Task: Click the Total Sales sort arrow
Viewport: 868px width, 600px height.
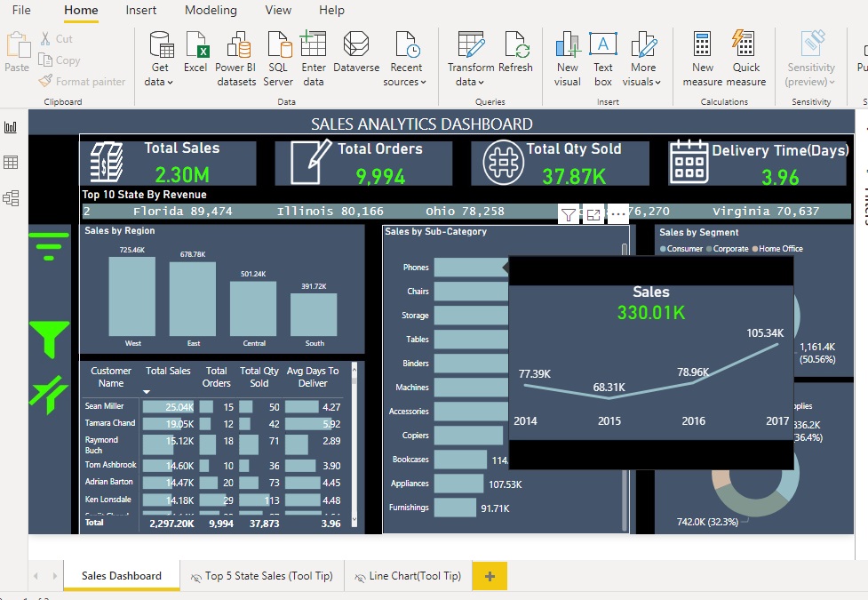Action: click(147, 392)
